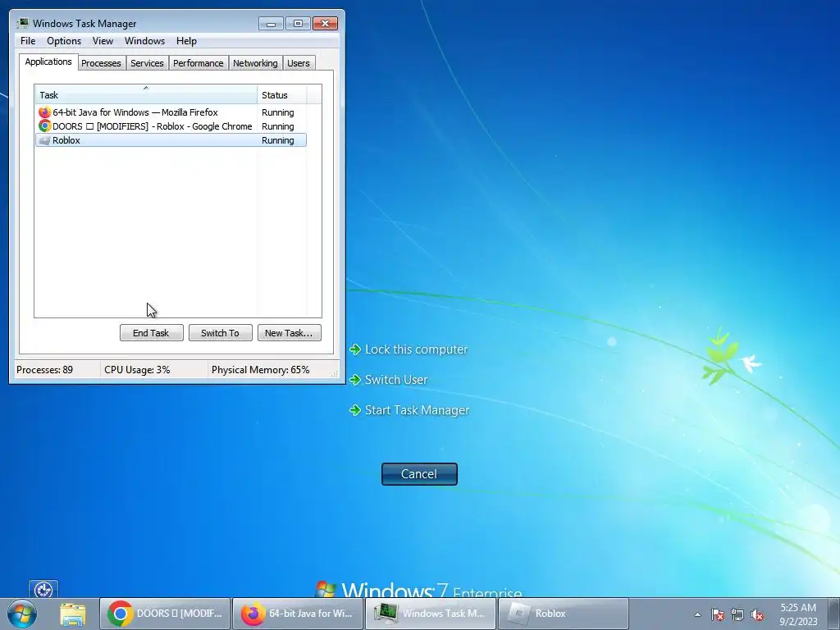Click the Roblox icon in the task list

[x=44, y=140]
